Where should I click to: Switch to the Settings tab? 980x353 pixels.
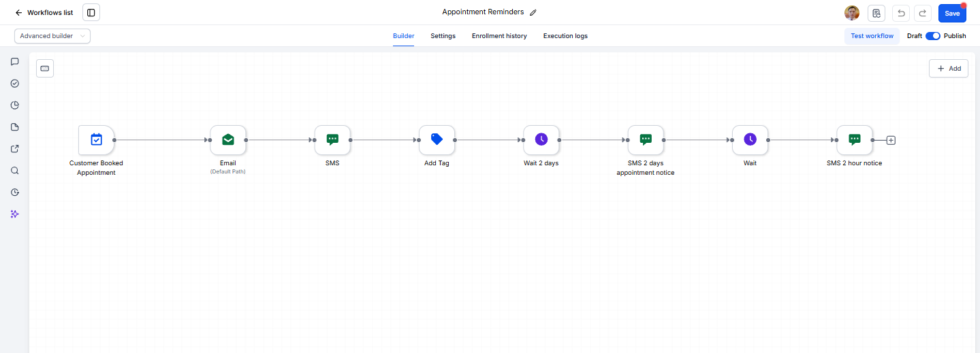pos(443,36)
